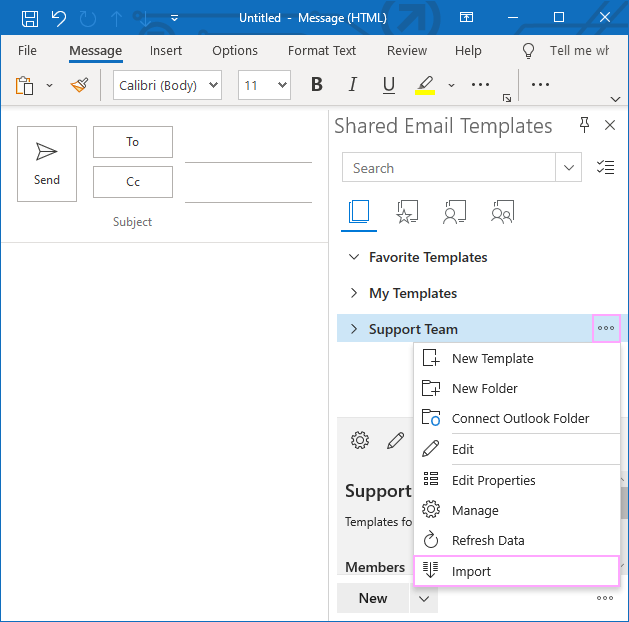Expand the Support Team folder
This screenshot has height=622, width=629.
pos(354,329)
